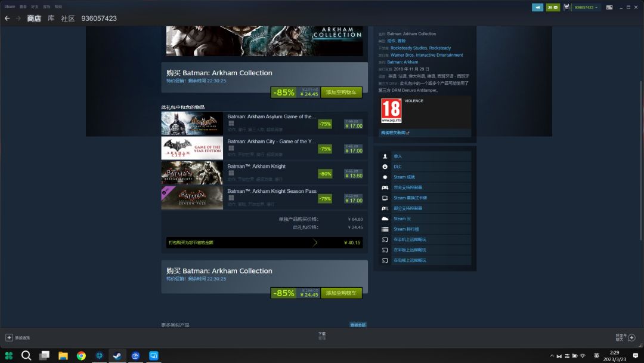Open 在电视上远程畅玩 remote play row

point(425,260)
